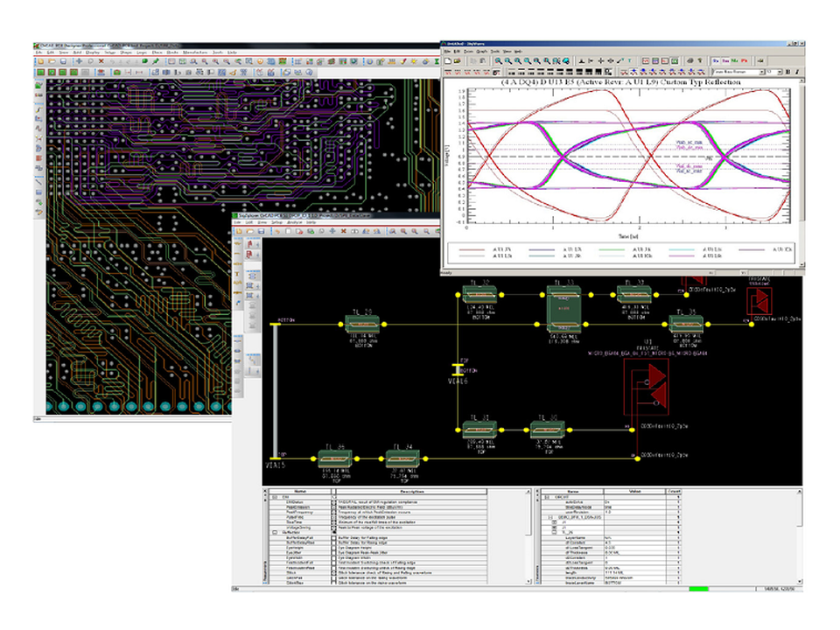This screenshot has width=840, height=630.
Task: Click the 3D view icon in PCB Designer
Action: coord(271,61)
